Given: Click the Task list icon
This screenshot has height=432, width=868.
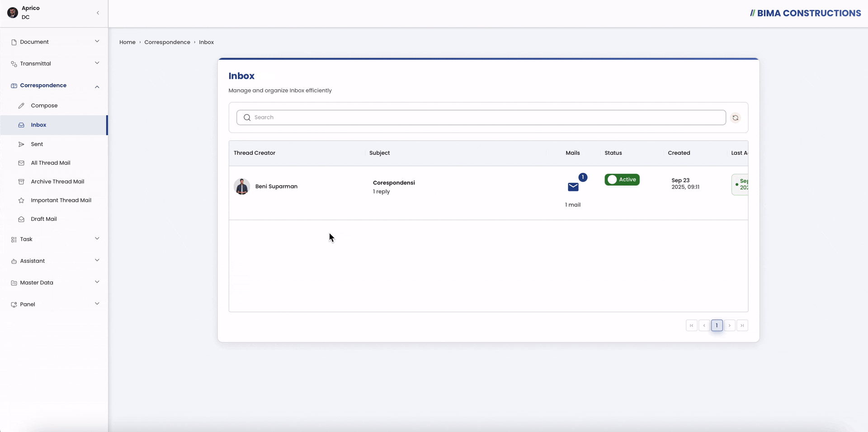Looking at the screenshot, I should [x=14, y=239].
